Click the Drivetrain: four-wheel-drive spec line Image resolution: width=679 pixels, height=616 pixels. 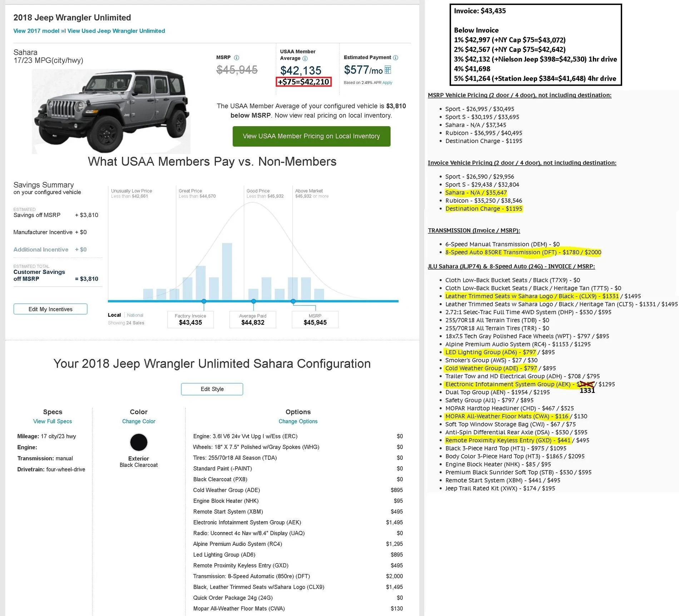coord(51,469)
